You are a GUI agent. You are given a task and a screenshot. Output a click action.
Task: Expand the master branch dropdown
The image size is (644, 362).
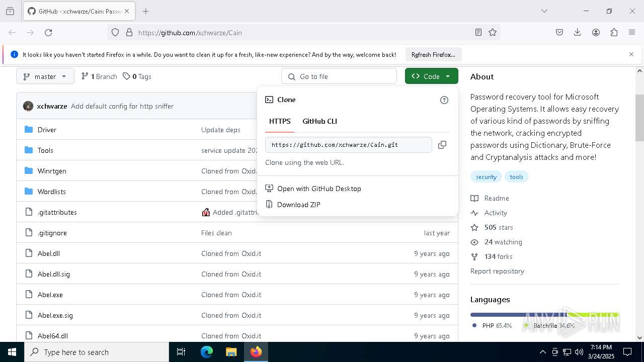(45, 76)
